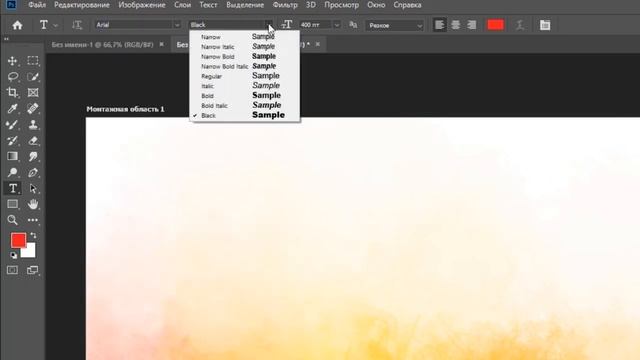Align text left

point(440,25)
